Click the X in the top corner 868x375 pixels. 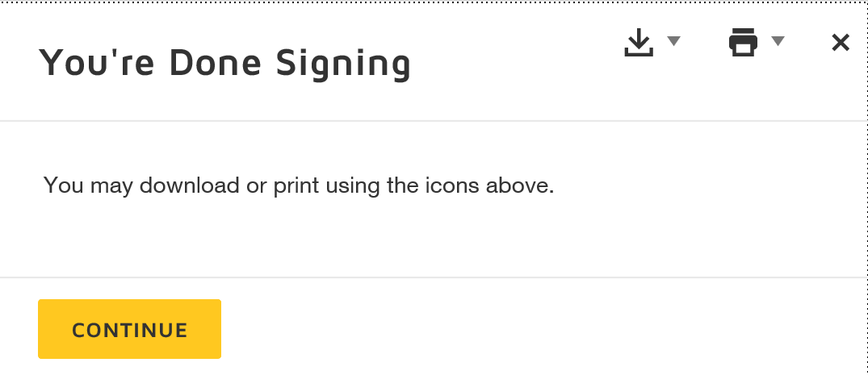pyautogui.click(x=841, y=43)
